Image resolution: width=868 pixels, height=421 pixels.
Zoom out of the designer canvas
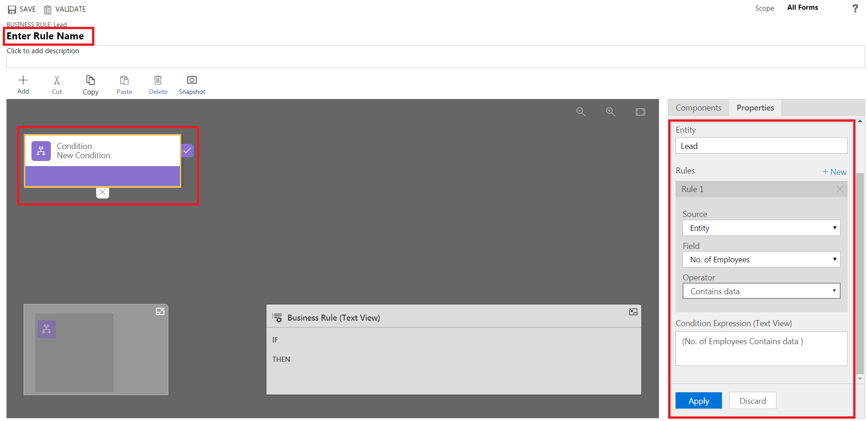[581, 112]
